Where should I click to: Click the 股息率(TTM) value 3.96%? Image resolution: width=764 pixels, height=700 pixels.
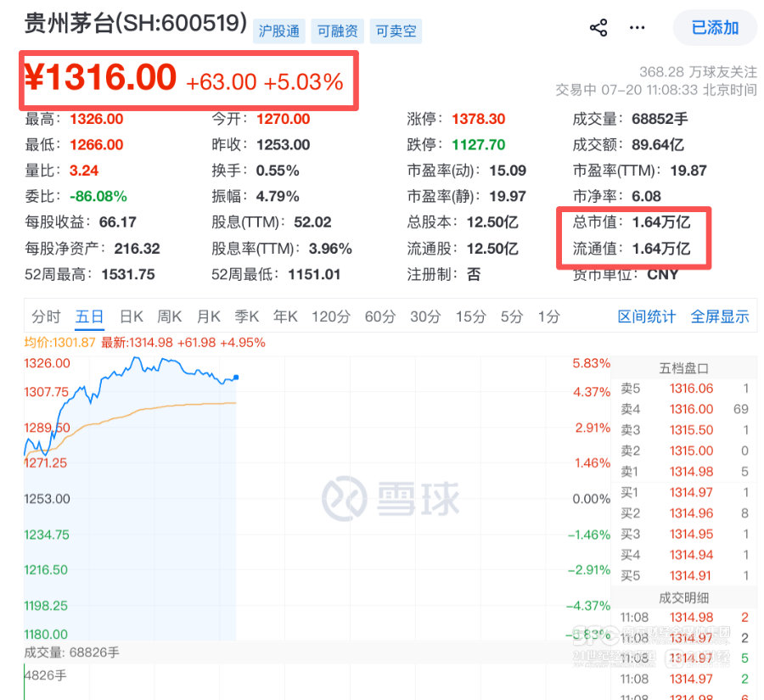330,249
